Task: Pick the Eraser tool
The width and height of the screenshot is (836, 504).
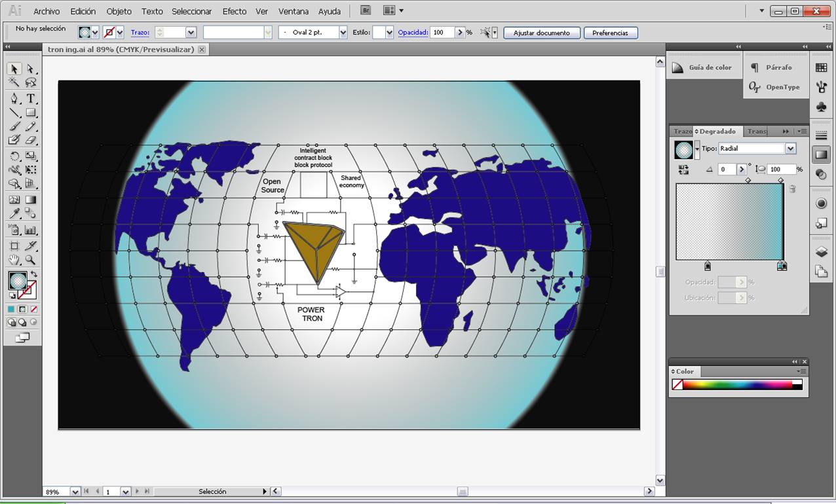Action: [30, 140]
